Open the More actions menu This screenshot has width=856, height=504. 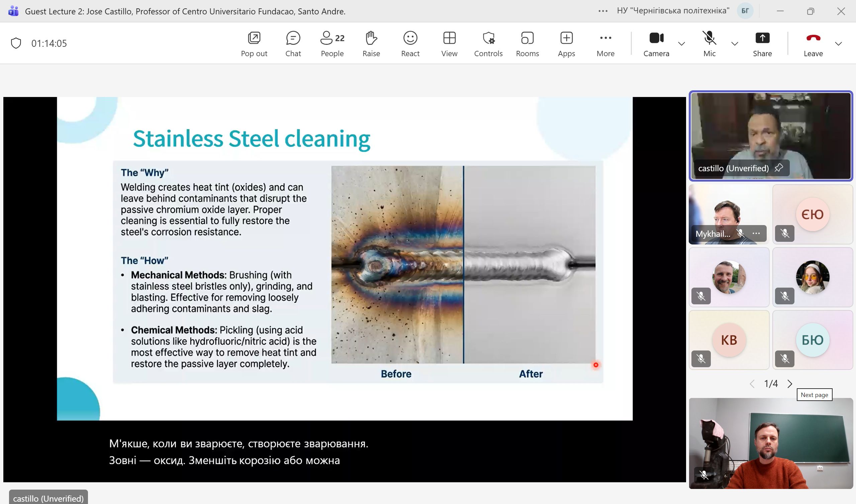(x=605, y=44)
